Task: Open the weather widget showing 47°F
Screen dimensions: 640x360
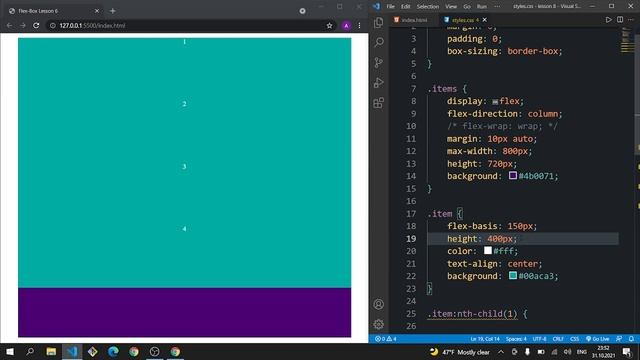Action: (x=460, y=352)
